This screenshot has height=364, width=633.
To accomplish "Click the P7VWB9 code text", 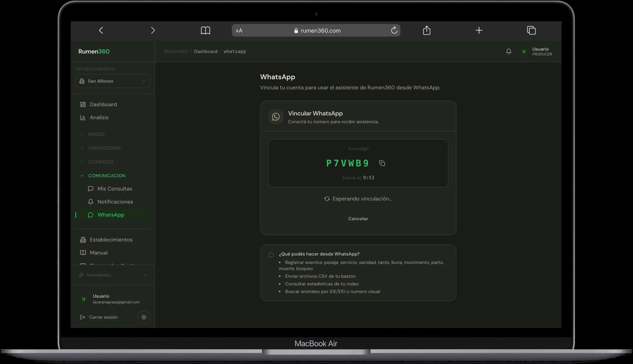I will point(347,163).
